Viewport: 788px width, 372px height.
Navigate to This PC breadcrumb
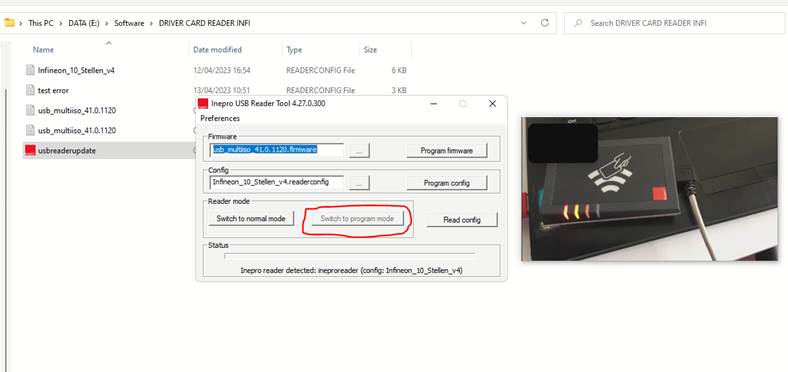[41, 23]
